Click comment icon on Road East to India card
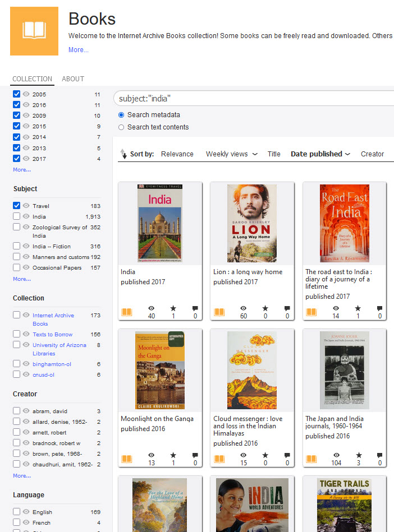The width and height of the screenshot is (394, 532). 380,308
